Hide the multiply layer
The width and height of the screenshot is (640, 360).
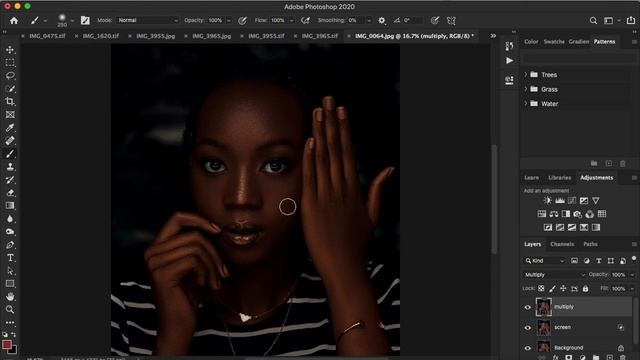(x=527, y=307)
